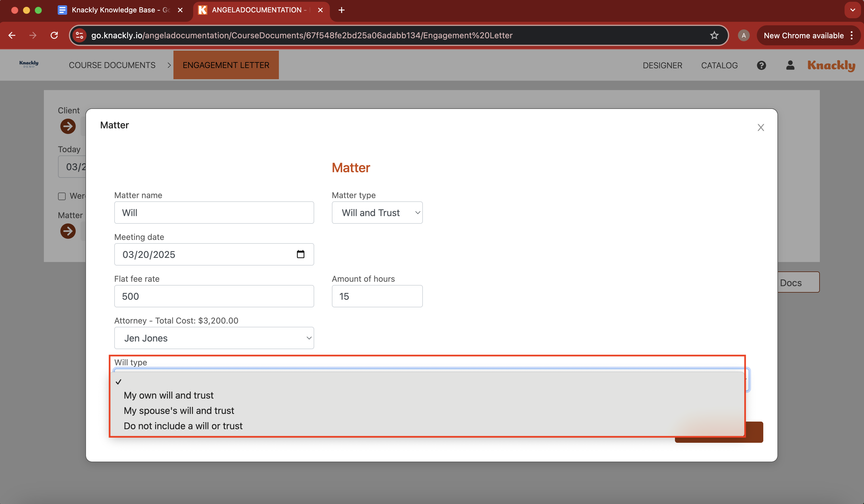Open the CATALOG menu item
This screenshot has height=504, width=864.
pyautogui.click(x=719, y=65)
